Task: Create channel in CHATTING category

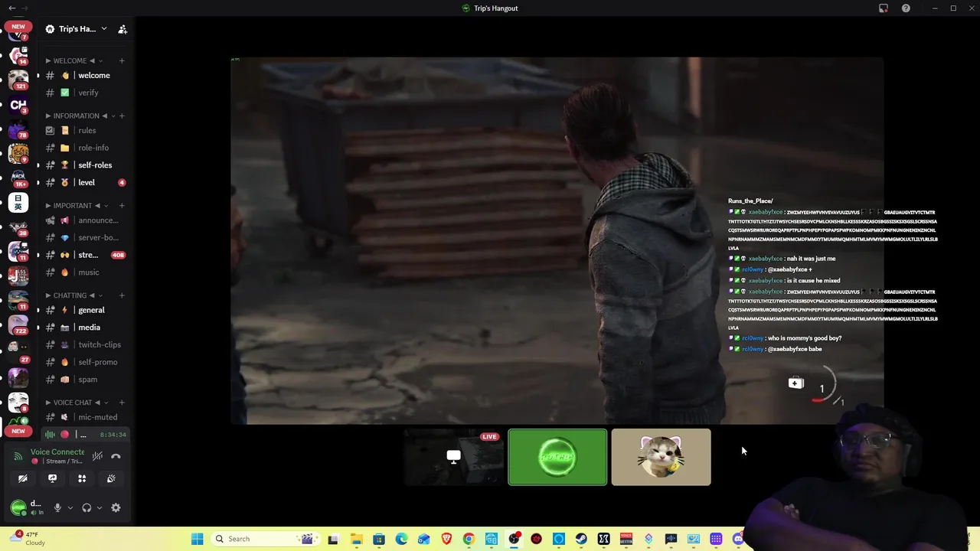Action: click(122, 295)
